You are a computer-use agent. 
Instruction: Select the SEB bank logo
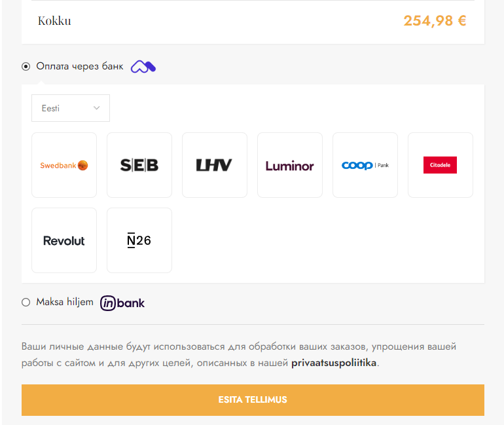click(139, 165)
